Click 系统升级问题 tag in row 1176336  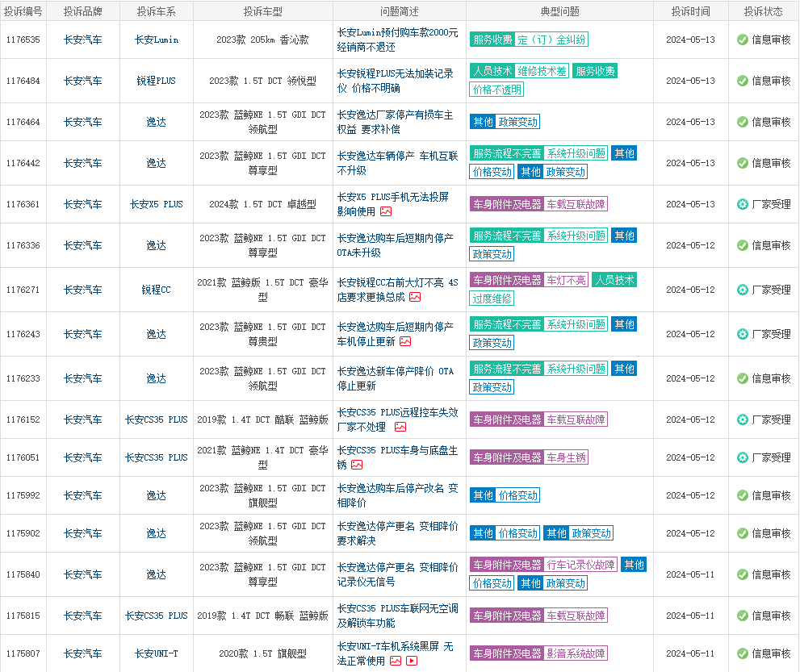click(x=576, y=236)
